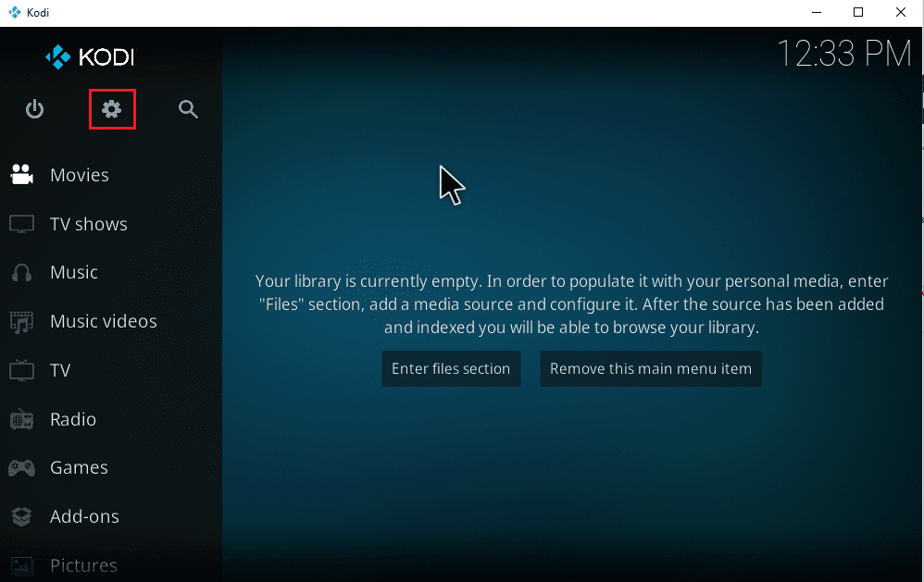Click Remove this main menu item

pos(650,368)
